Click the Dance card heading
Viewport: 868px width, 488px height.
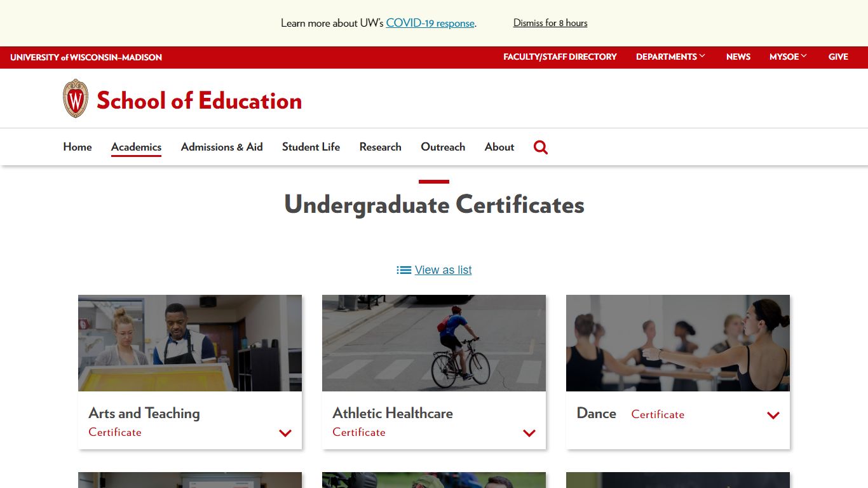coord(597,413)
